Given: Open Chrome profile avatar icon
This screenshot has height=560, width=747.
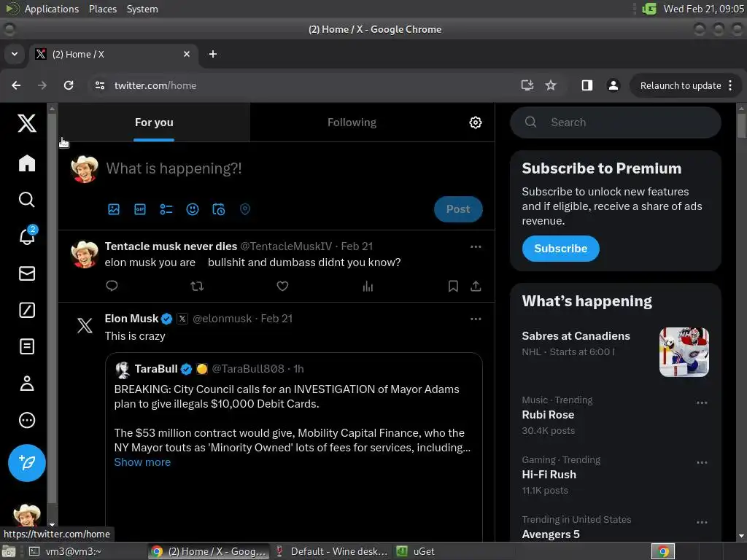Looking at the screenshot, I should coord(613,85).
